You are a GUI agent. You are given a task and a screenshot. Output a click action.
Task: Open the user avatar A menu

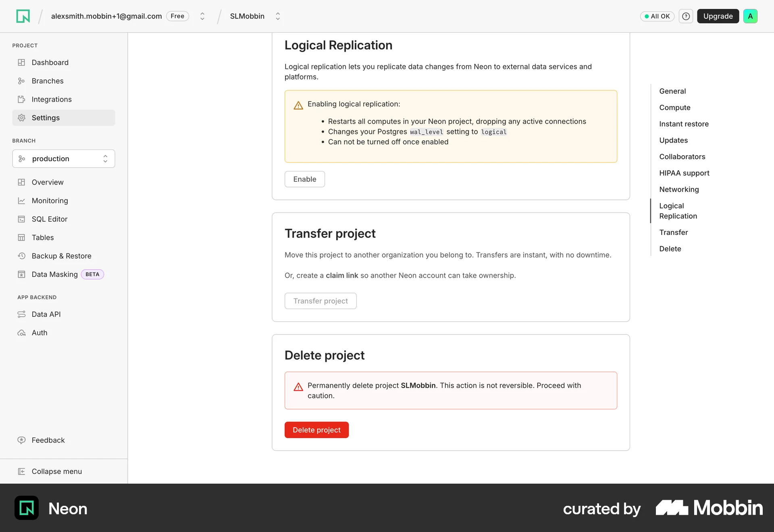tap(750, 16)
